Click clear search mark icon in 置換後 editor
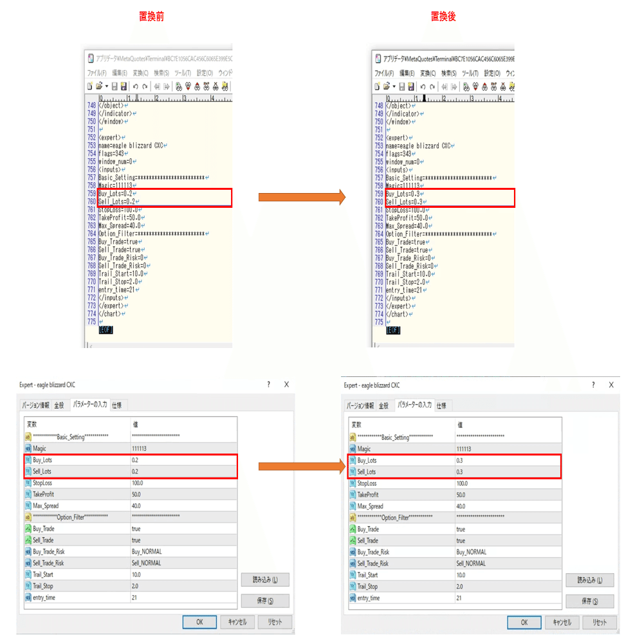644x644 pixels. pyautogui.click(x=502, y=87)
